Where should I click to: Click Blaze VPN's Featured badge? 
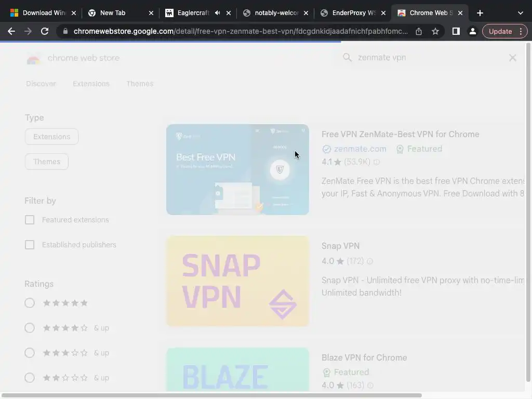[345, 372]
